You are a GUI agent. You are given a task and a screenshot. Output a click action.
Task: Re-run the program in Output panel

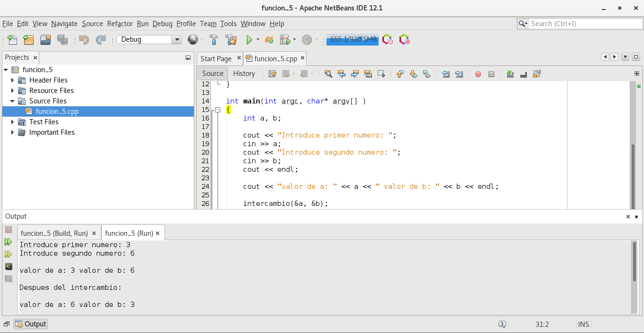pyautogui.click(x=8, y=242)
